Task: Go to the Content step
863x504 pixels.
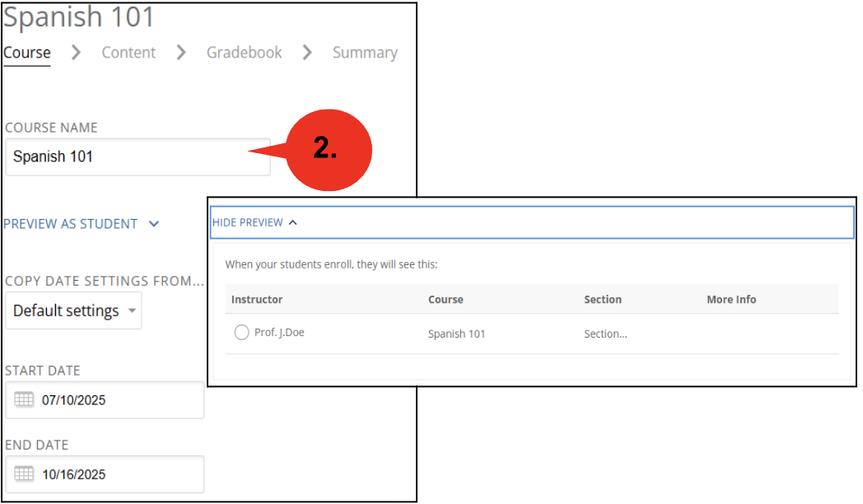Action: click(x=128, y=53)
